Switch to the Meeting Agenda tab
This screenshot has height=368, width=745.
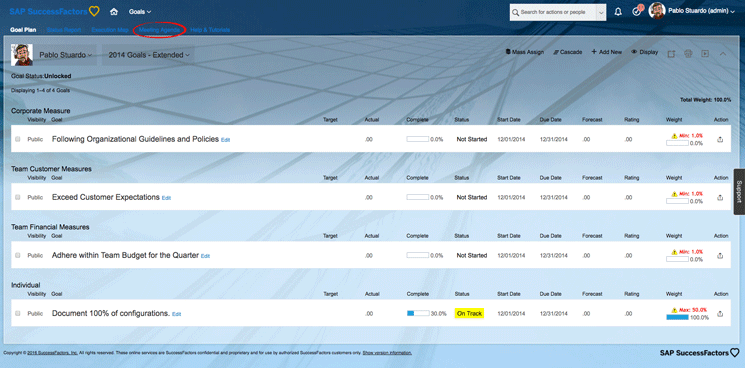[159, 30]
